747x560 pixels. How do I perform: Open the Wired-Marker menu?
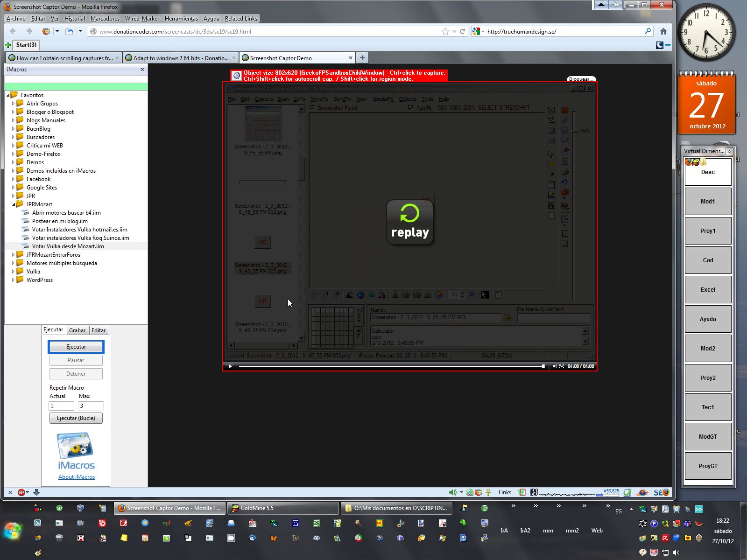[142, 19]
